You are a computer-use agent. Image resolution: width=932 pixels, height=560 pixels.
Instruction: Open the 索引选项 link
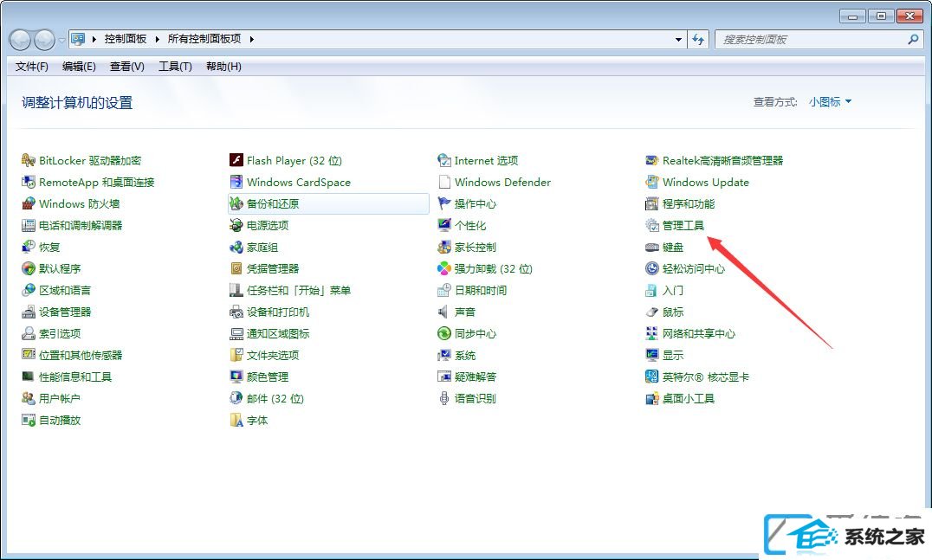click(x=60, y=333)
